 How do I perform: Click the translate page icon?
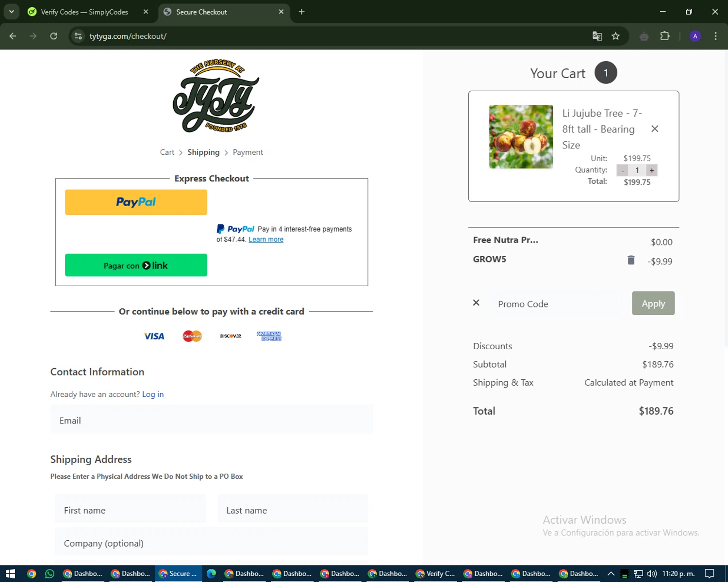click(597, 36)
